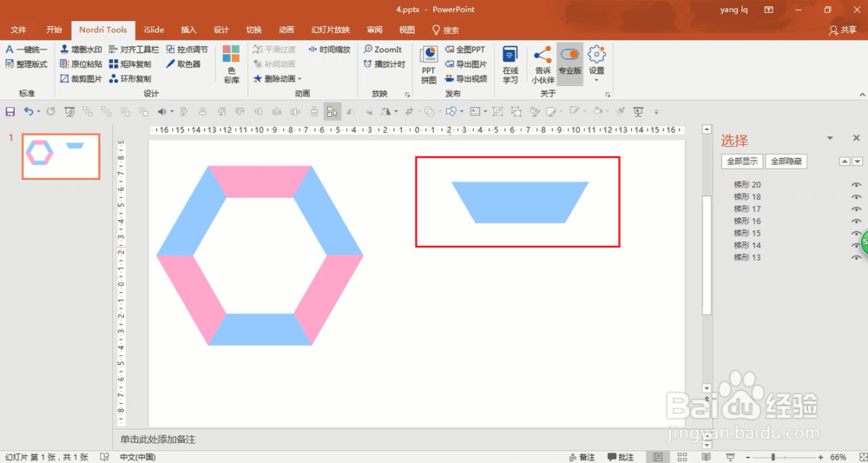Open the merge shapes dropdown in quick toolbar

click(x=439, y=112)
